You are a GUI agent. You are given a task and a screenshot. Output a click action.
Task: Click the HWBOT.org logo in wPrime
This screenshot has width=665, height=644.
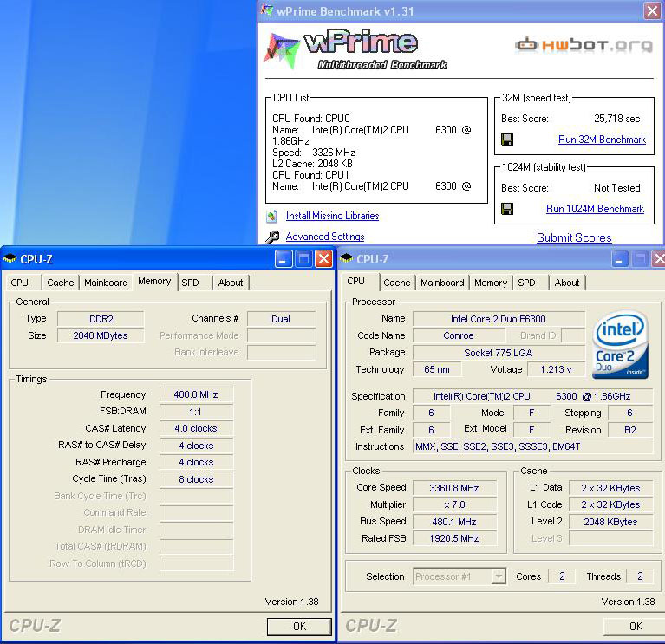(x=584, y=45)
